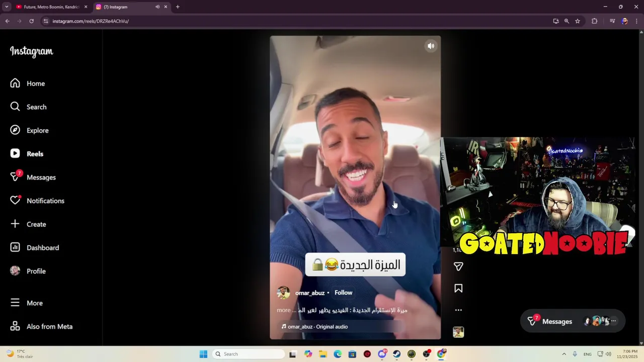Open the 'omar_abuz · Original audio' link
644x362 pixels.
pyautogui.click(x=314, y=327)
